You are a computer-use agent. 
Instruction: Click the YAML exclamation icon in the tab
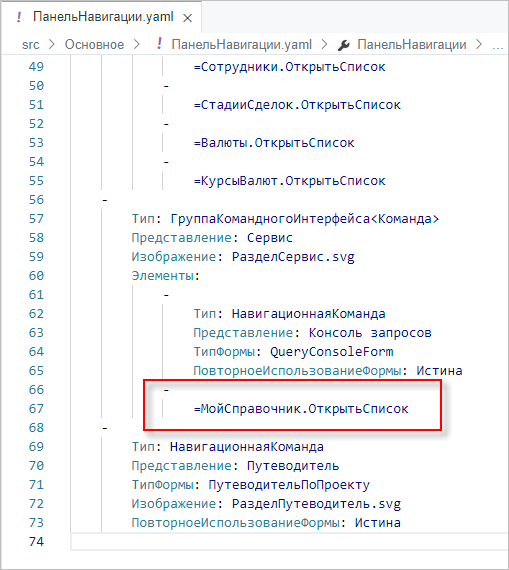click(19, 17)
